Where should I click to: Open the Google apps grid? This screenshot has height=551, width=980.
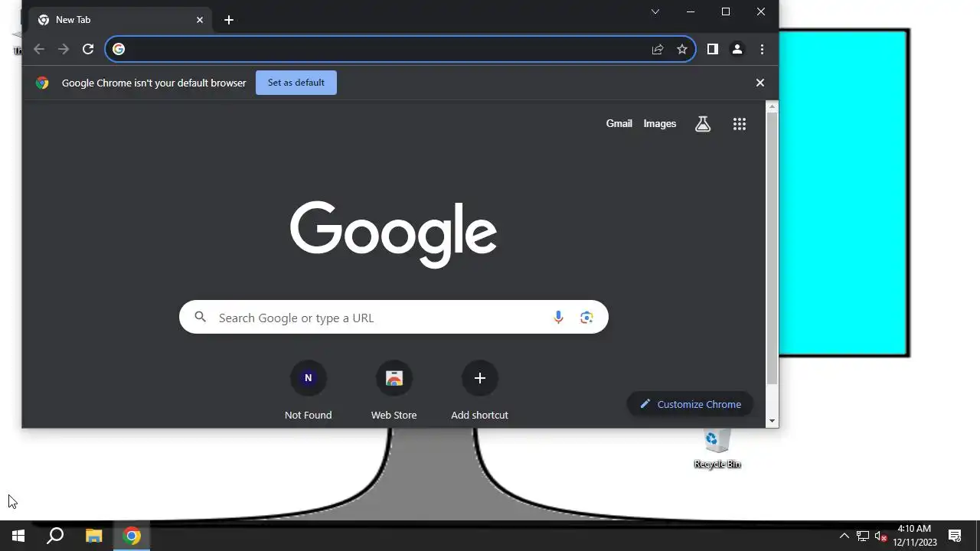740,124
